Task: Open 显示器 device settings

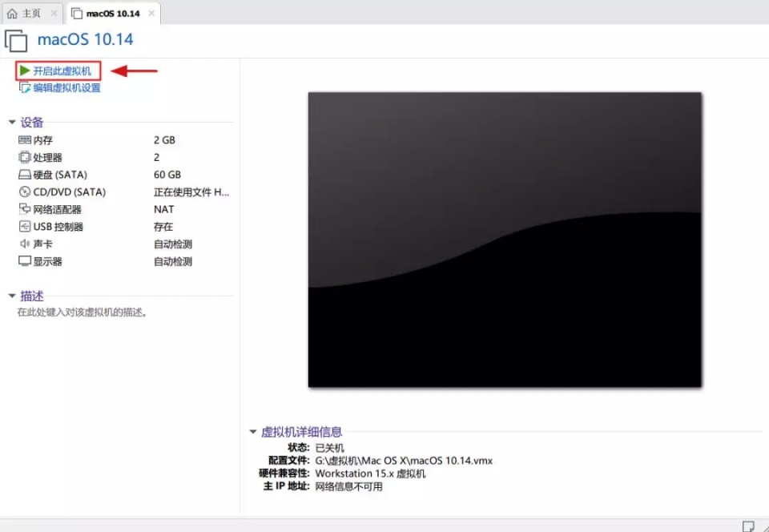Action: (47, 261)
